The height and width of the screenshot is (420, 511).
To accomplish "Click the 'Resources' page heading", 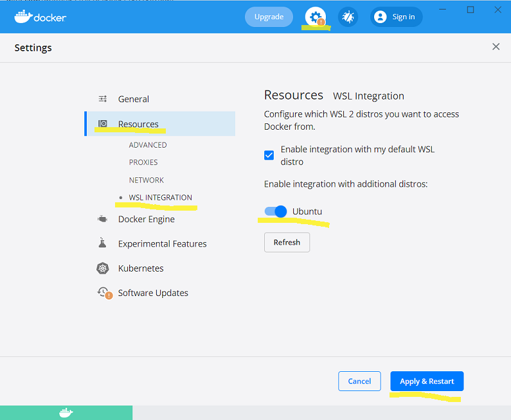I will (293, 95).
